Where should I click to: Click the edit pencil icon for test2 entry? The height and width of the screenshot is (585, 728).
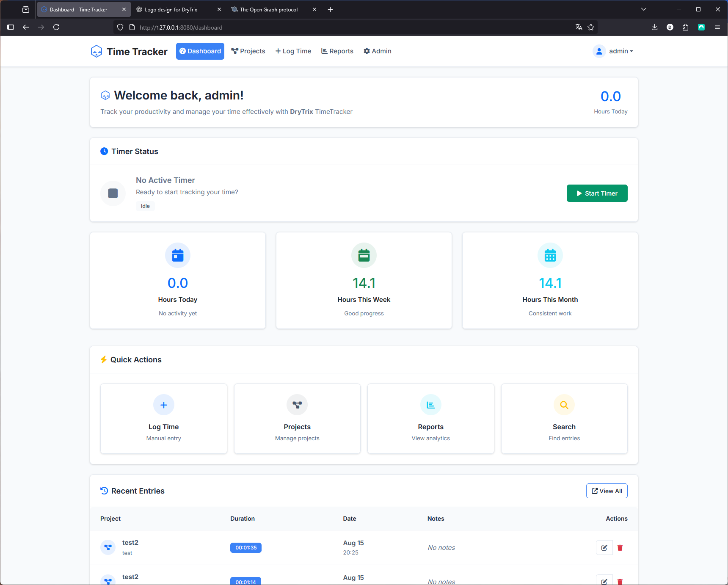(x=604, y=547)
